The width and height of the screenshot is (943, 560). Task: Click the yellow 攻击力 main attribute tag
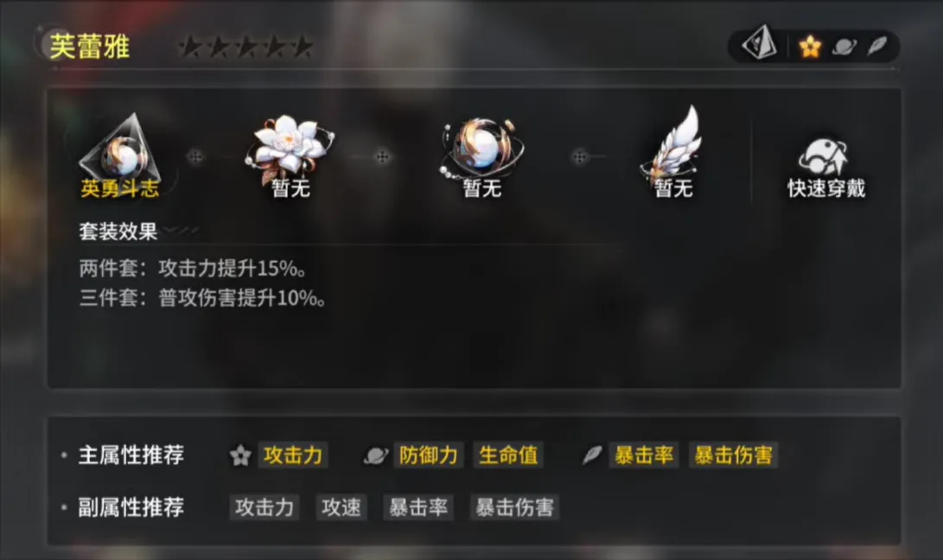pos(293,455)
